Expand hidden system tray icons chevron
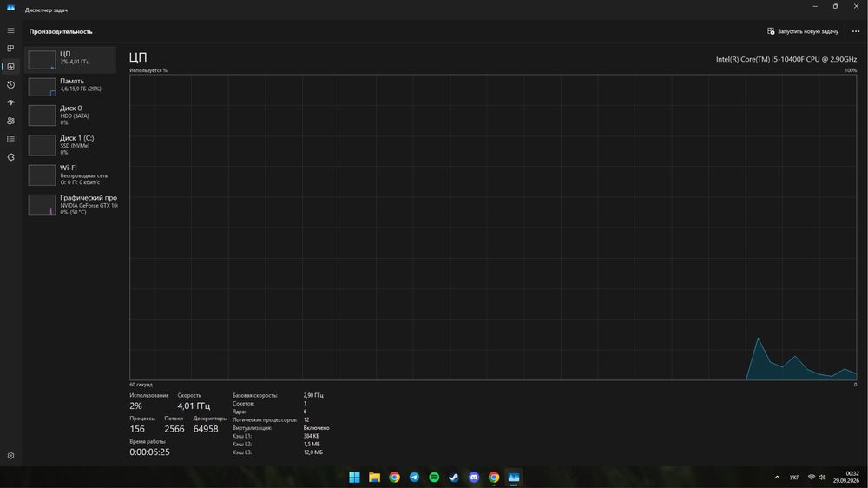 coord(777,478)
